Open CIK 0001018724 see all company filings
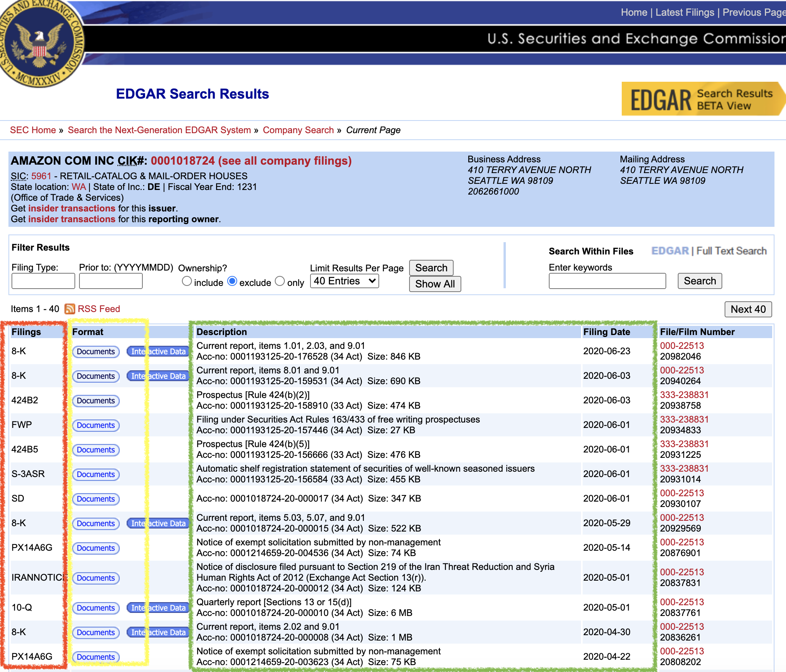The image size is (786, 672). coord(251,161)
